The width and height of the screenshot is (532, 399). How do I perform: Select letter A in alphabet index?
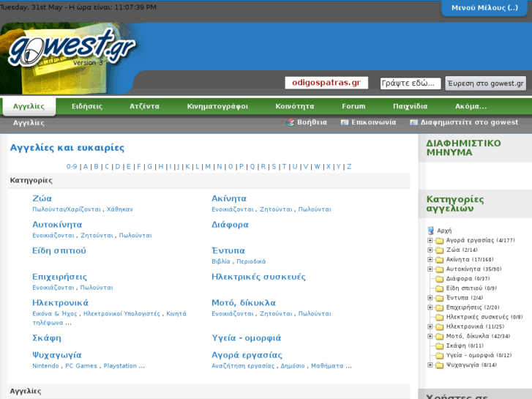pos(86,166)
